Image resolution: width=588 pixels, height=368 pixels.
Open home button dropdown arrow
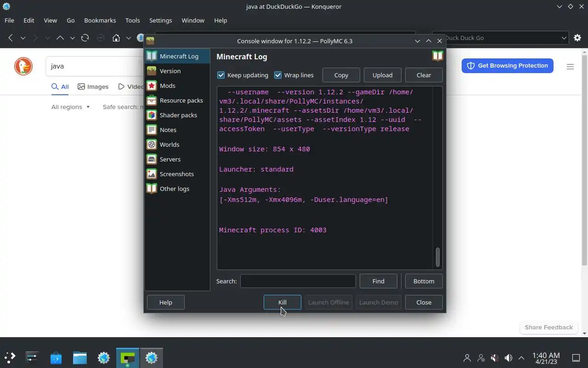[x=129, y=38]
